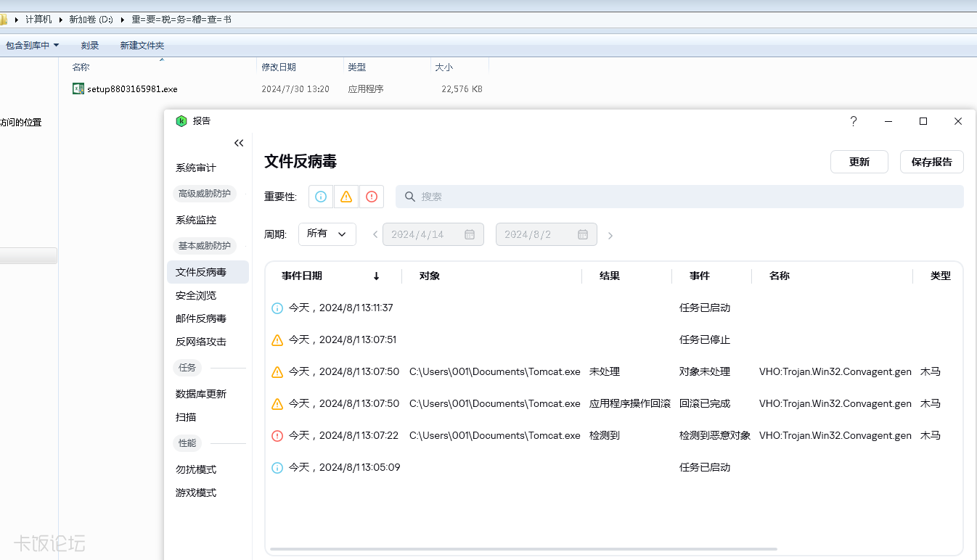The image size is (977, 560).
Task: Click the 名称 column header in report table
Action: click(x=780, y=276)
